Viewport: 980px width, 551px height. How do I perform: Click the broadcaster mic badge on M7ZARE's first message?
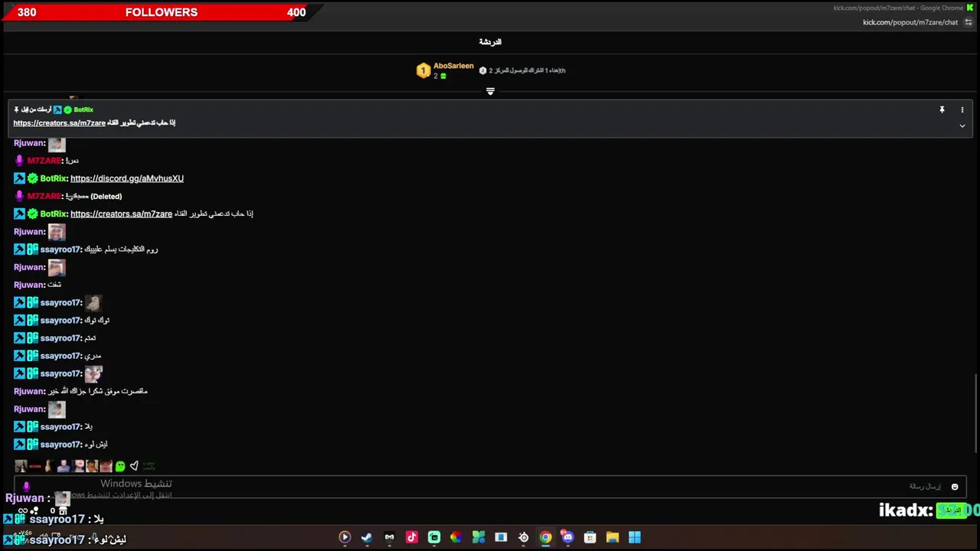pyautogui.click(x=19, y=161)
